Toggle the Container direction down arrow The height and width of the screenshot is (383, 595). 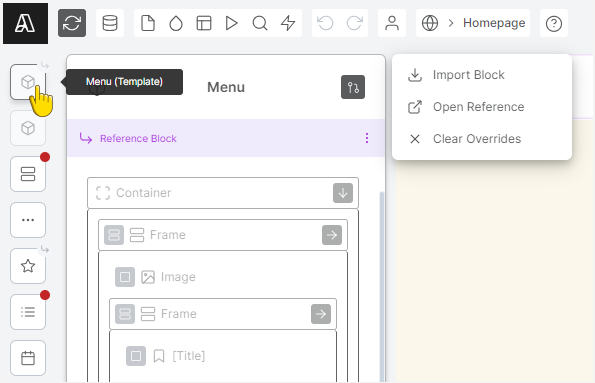(x=343, y=193)
